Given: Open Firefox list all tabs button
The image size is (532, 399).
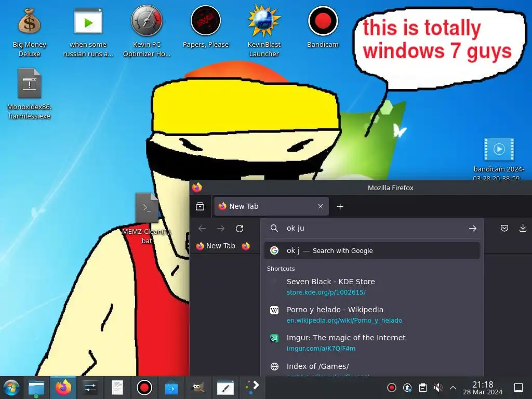Looking at the screenshot, I should click(x=200, y=206).
